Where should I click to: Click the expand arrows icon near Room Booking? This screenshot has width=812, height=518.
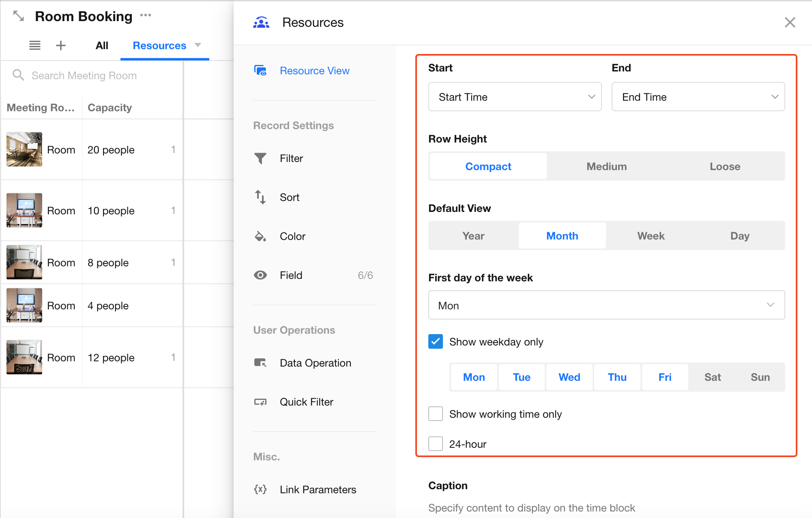(x=19, y=16)
